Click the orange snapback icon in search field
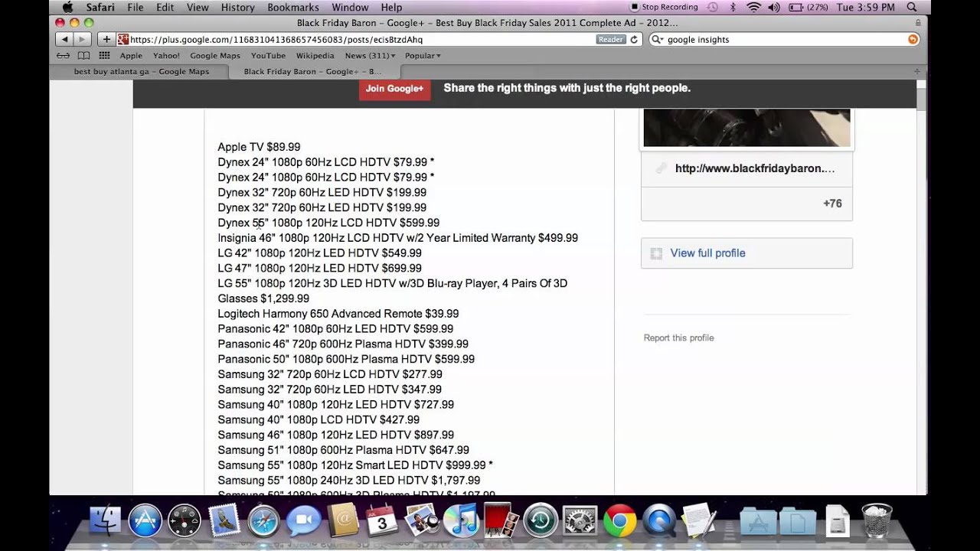This screenshot has width=980, height=551. (913, 39)
